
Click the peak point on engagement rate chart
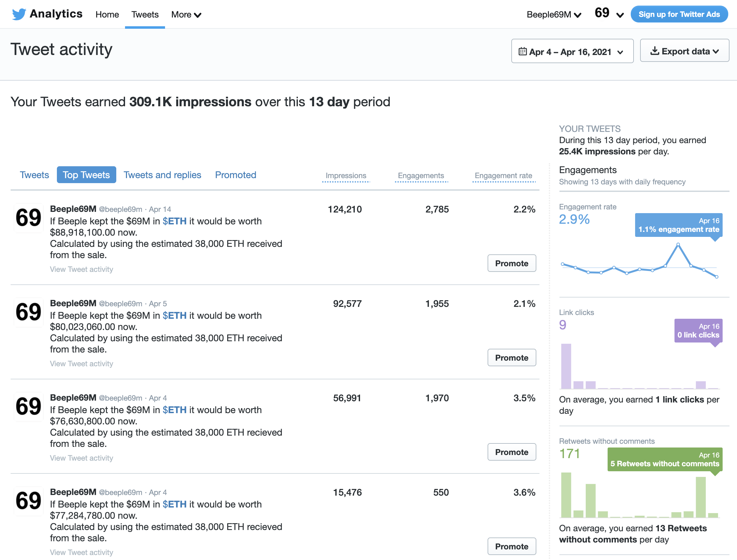678,245
